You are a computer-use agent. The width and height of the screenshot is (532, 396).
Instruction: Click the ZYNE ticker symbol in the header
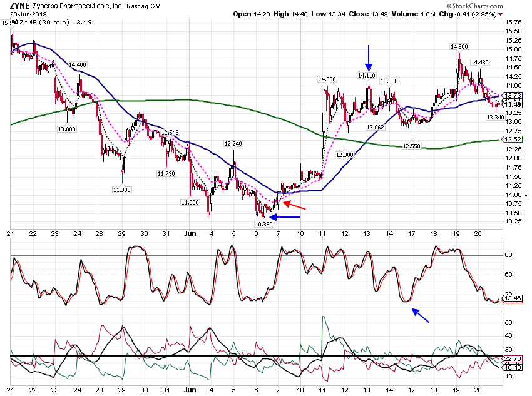click(x=19, y=6)
